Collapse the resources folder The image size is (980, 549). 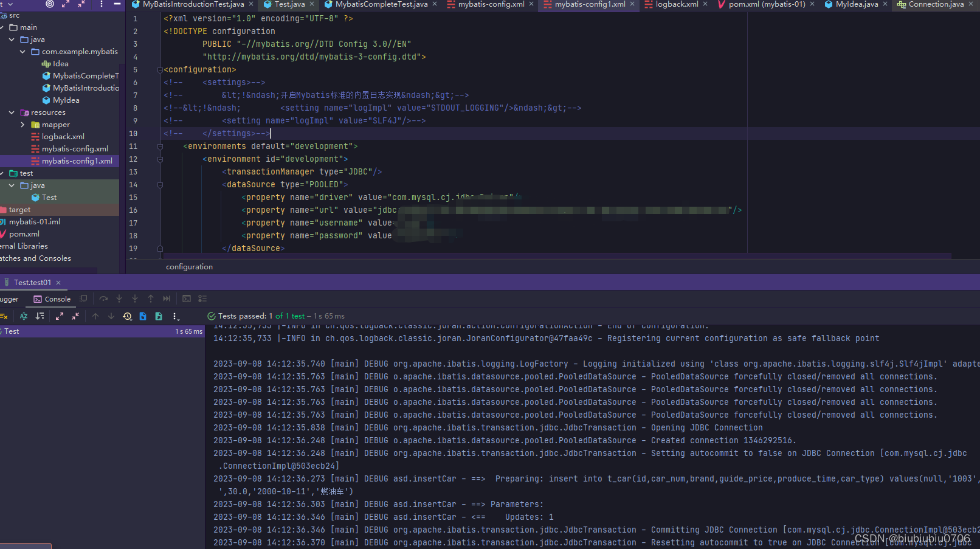[x=12, y=112]
